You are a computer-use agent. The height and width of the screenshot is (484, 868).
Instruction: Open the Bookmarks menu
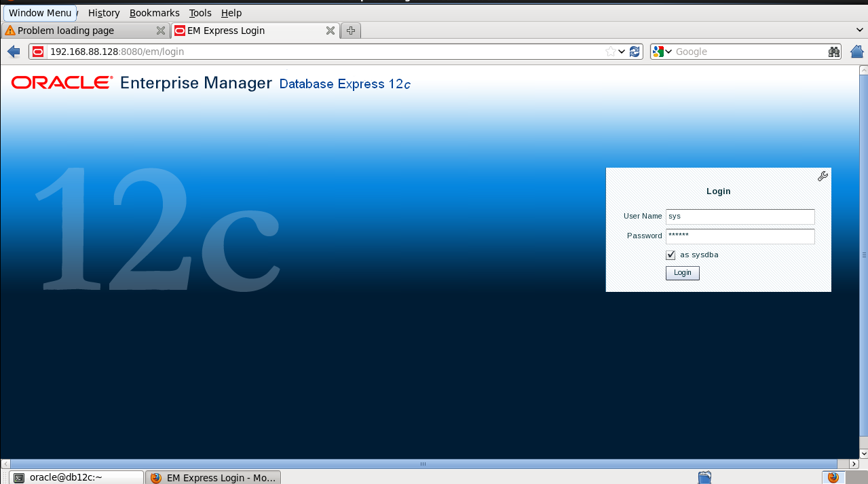click(x=155, y=13)
